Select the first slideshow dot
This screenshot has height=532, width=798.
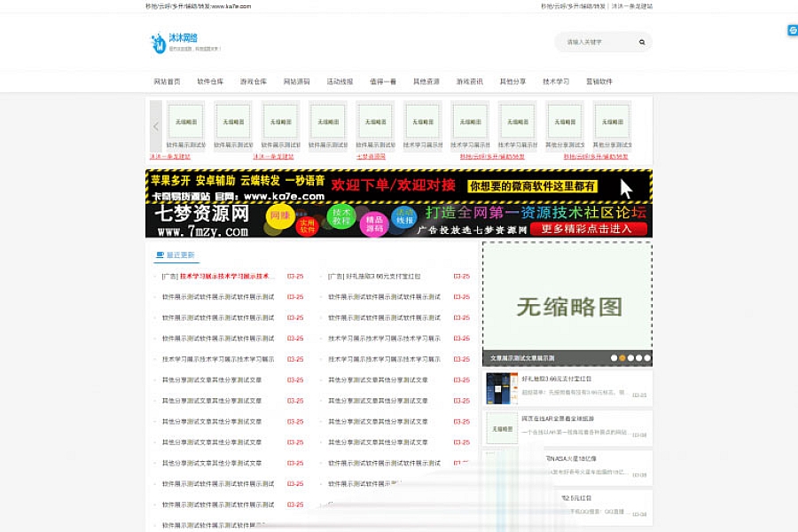[x=614, y=358]
